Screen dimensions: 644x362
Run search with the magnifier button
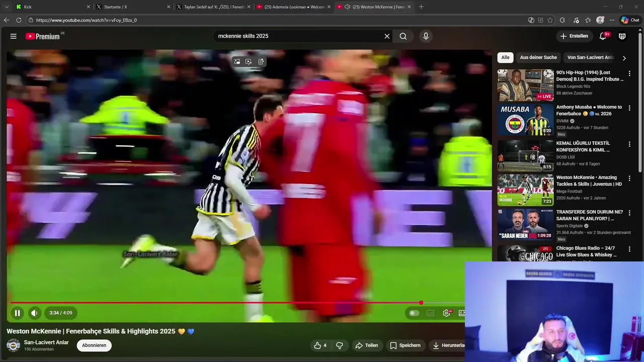click(x=403, y=36)
